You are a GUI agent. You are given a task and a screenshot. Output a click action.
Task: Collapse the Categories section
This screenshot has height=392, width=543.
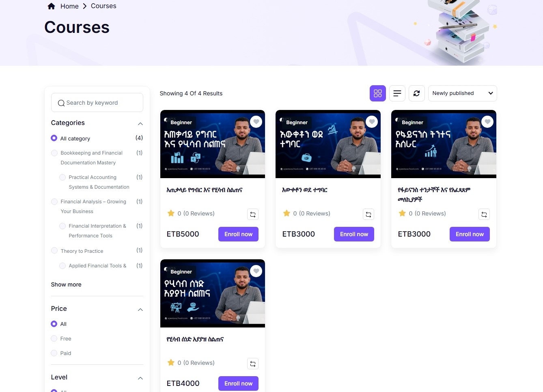[x=140, y=123]
